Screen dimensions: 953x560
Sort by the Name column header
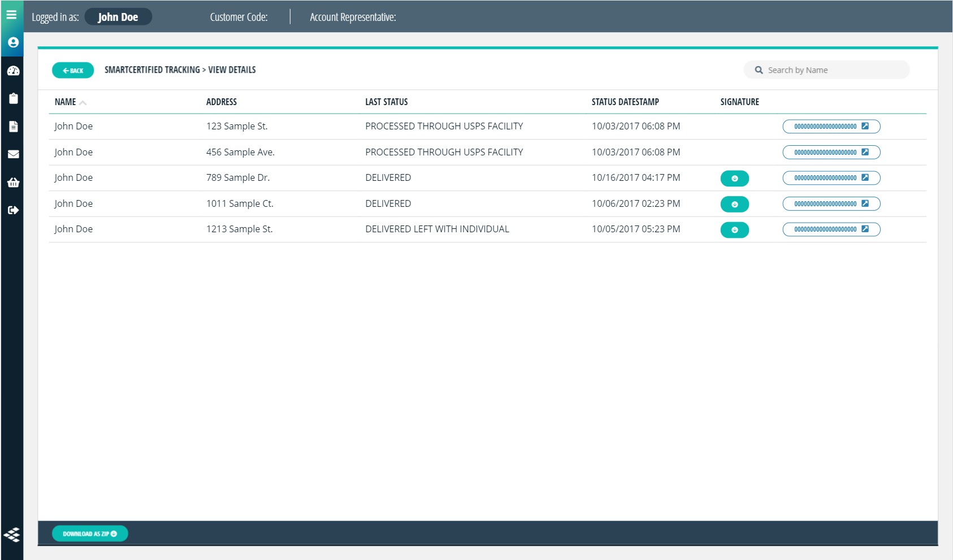tap(70, 102)
